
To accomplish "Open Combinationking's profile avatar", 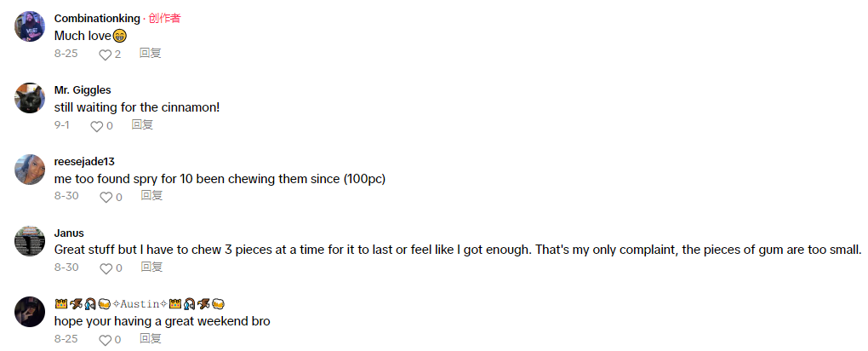I will coord(30,26).
